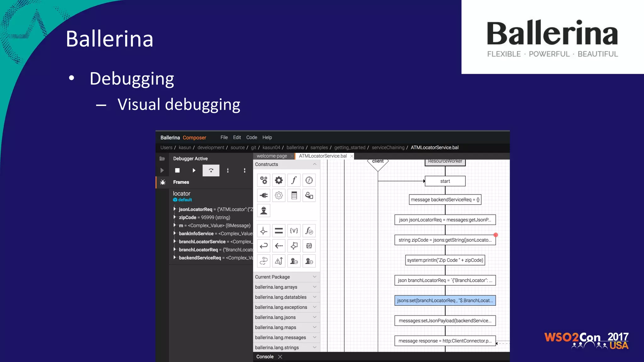The width and height of the screenshot is (644, 362).
Task: Click the Step Over debugger button
Action: (x=211, y=170)
